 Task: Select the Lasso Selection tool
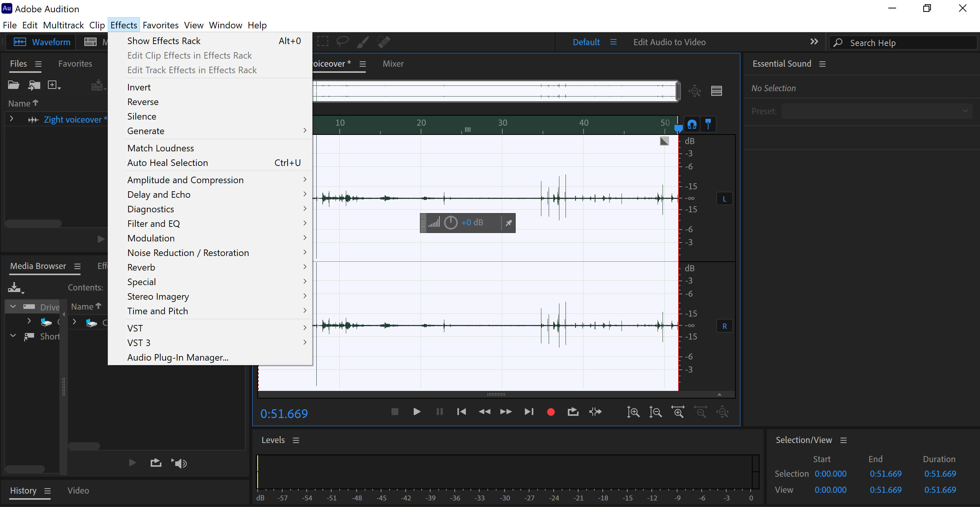342,41
